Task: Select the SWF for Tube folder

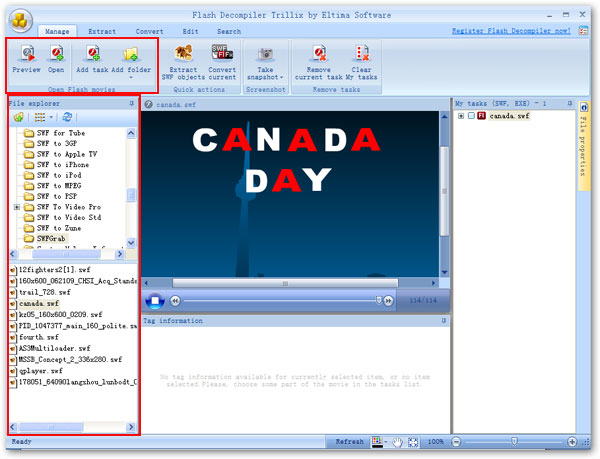Action: point(61,133)
